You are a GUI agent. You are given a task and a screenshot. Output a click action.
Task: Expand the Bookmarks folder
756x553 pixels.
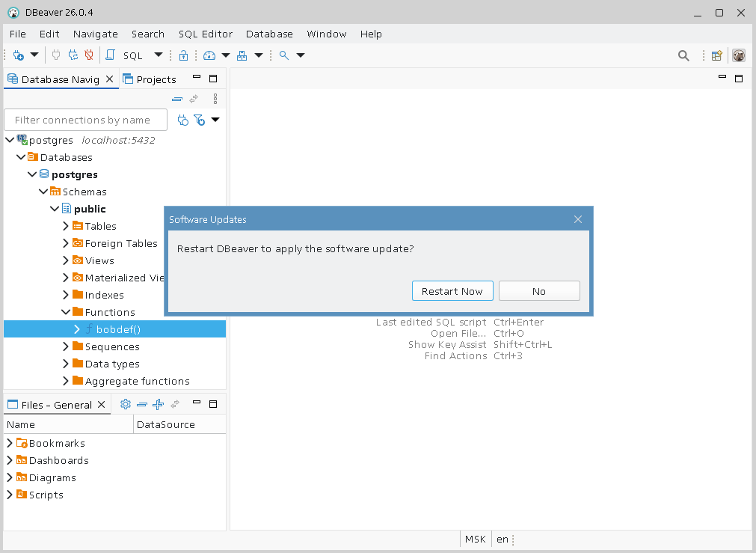click(x=10, y=443)
